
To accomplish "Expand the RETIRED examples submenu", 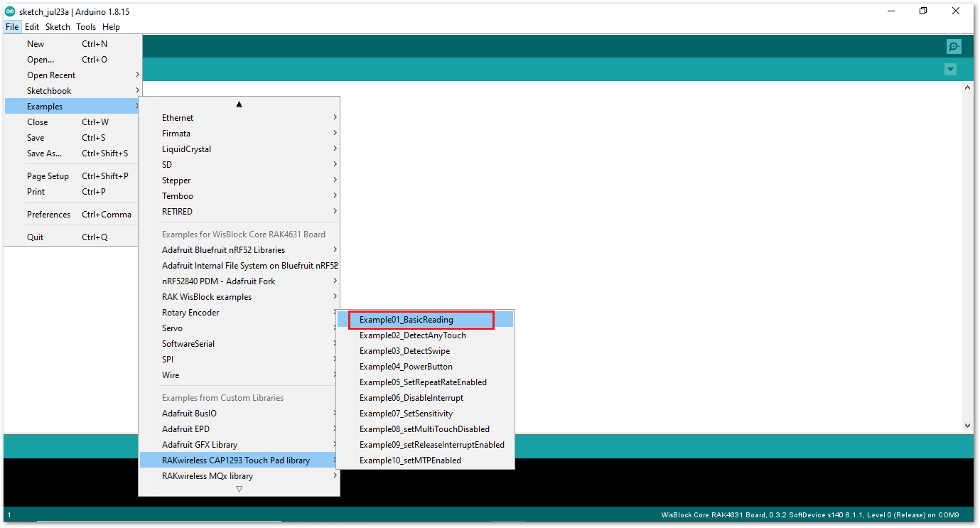I will [239, 212].
